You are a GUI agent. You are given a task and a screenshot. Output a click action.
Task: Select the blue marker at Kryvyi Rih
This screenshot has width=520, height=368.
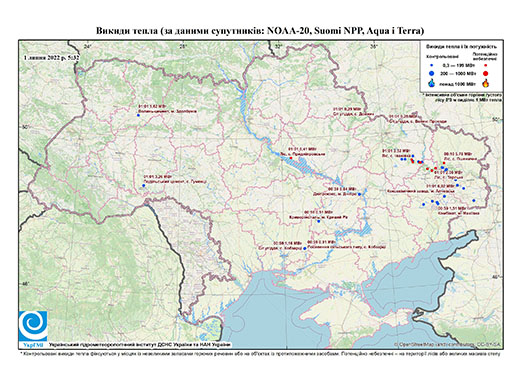(x=319, y=221)
